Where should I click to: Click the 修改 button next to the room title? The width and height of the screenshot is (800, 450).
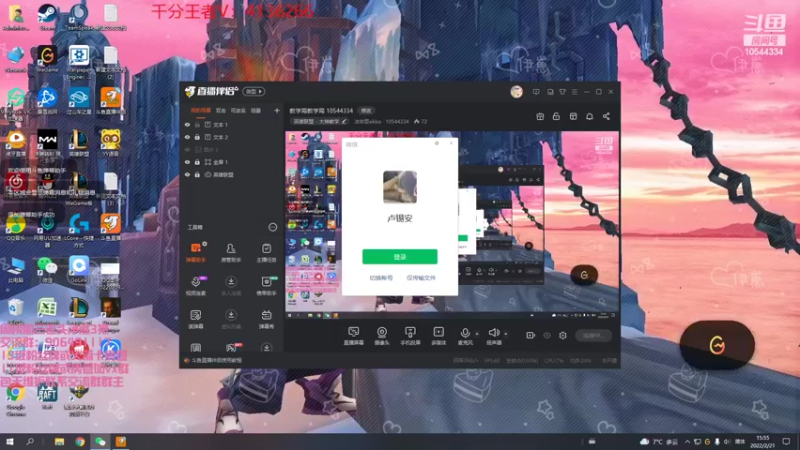coord(366,111)
